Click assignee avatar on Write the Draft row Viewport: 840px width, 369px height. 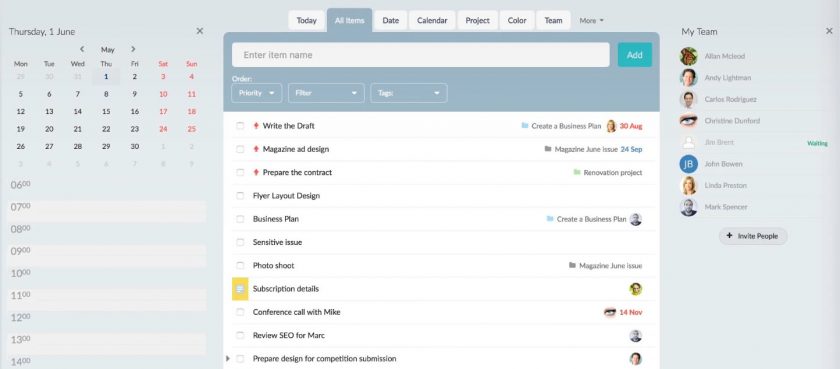[611, 126]
